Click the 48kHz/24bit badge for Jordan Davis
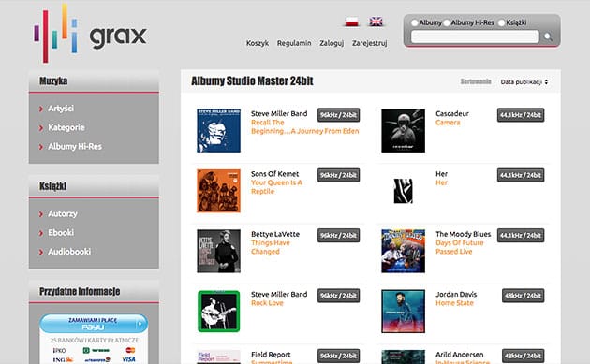The image size is (590, 364). 523,296
